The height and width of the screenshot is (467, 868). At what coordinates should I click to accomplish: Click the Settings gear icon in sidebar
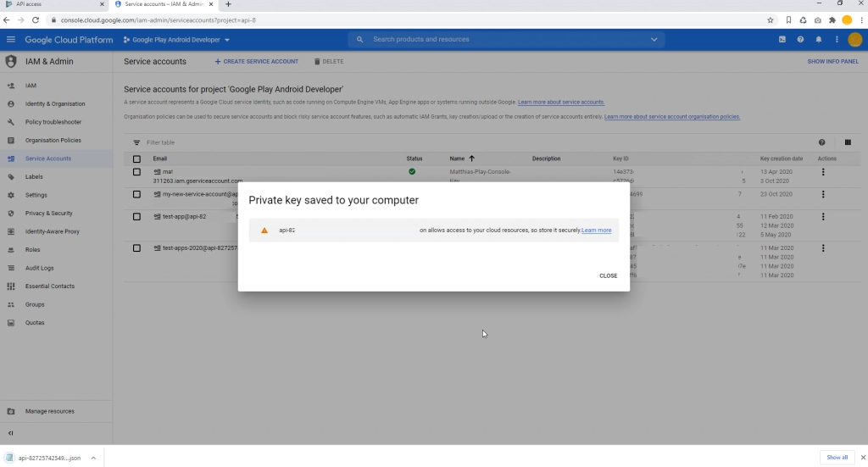click(10, 195)
